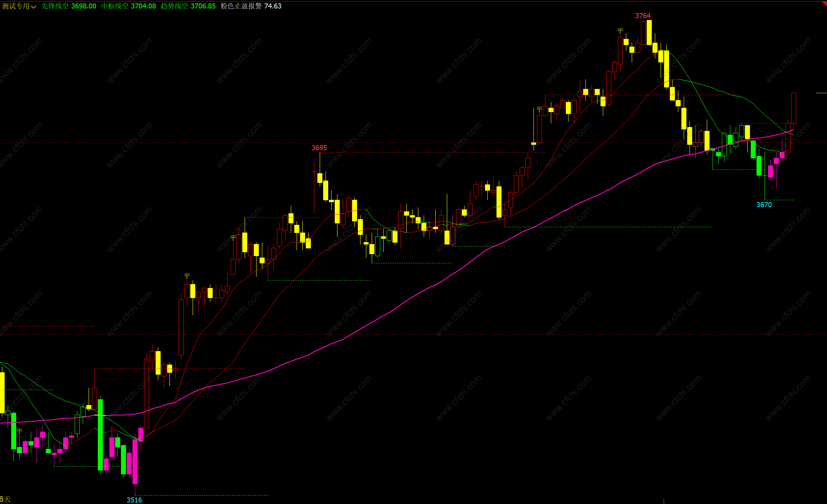Select the 中枢线空 3704.08 readout

tap(129, 6)
